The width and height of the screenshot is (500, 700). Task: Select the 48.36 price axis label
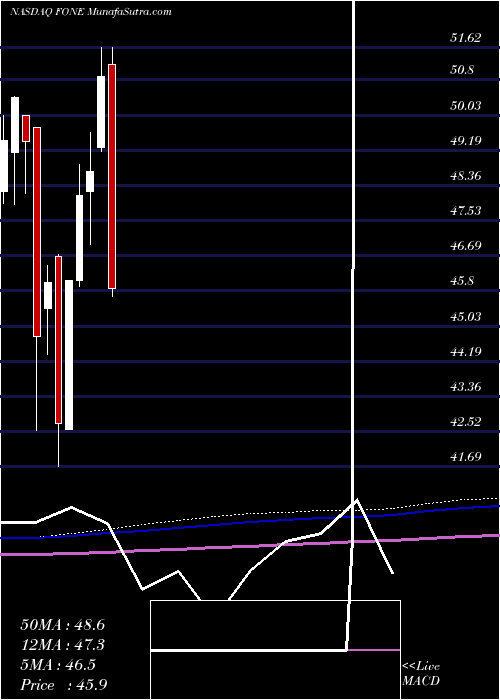(465, 176)
